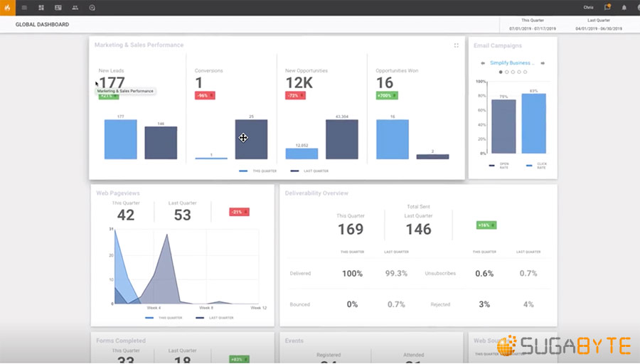The width and height of the screenshot is (640, 364).
Task: Open the dashboard grid icon in top bar
Action: click(x=41, y=8)
